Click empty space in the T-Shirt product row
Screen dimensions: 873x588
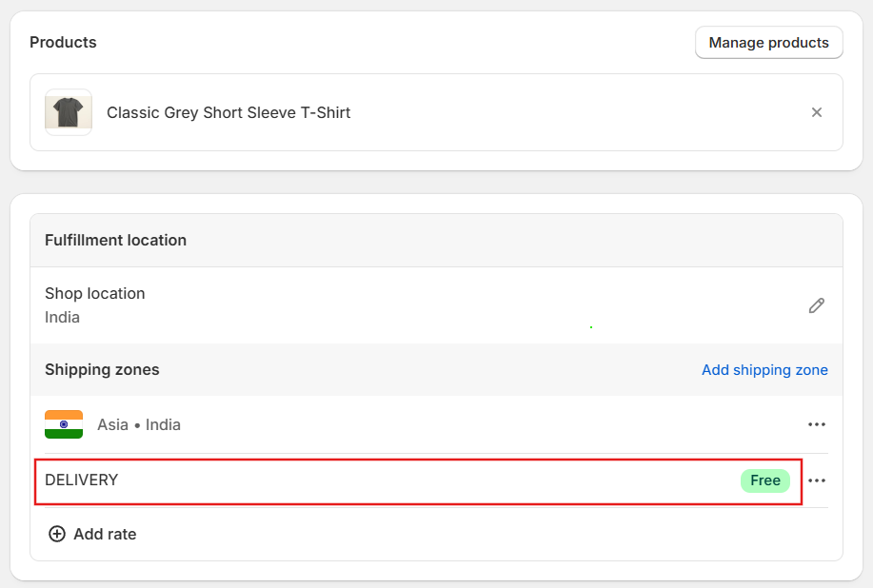(579, 112)
